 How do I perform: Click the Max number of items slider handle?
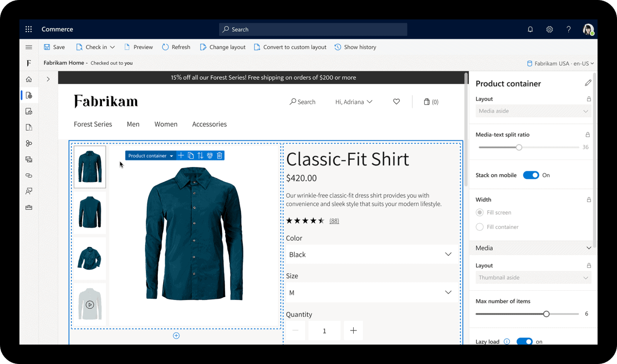point(546,314)
